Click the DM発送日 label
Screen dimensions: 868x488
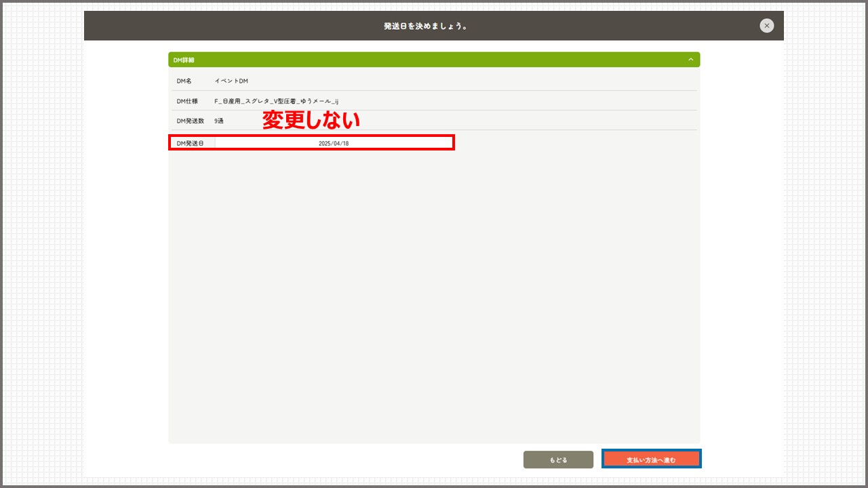pos(190,143)
